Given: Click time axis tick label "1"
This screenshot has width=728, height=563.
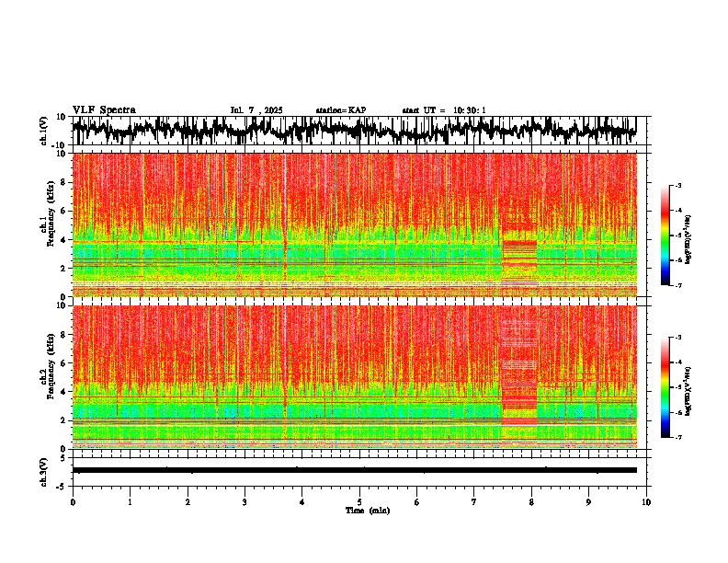Looking at the screenshot, I should (130, 502).
